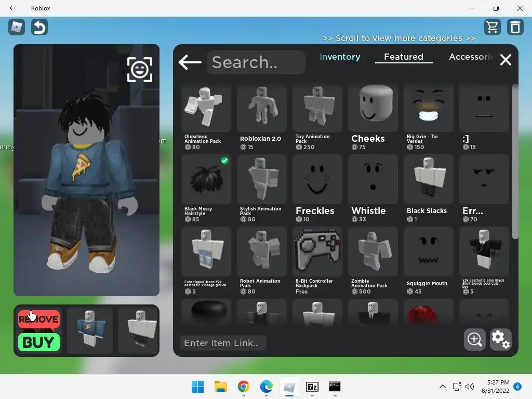Click the magnifier zoom-in icon
The width and height of the screenshot is (532, 399).
[474, 339]
